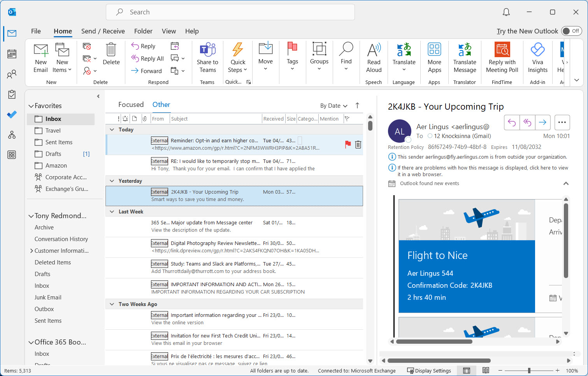This screenshot has height=376, width=588.
Task: Open more actions ellipsis in reading pane
Action: coord(562,122)
